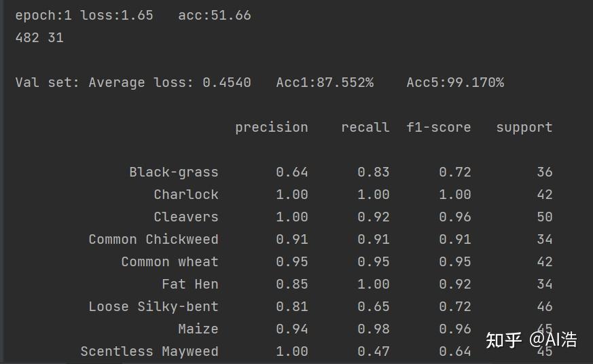Click the Cleavers class label
The image size is (593, 364).
click(x=186, y=217)
